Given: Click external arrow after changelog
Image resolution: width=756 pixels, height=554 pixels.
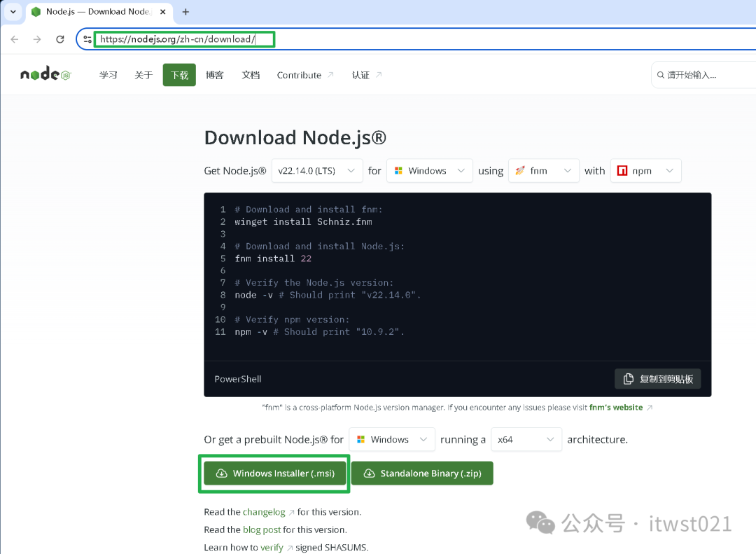Looking at the screenshot, I should click(x=291, y=513).
